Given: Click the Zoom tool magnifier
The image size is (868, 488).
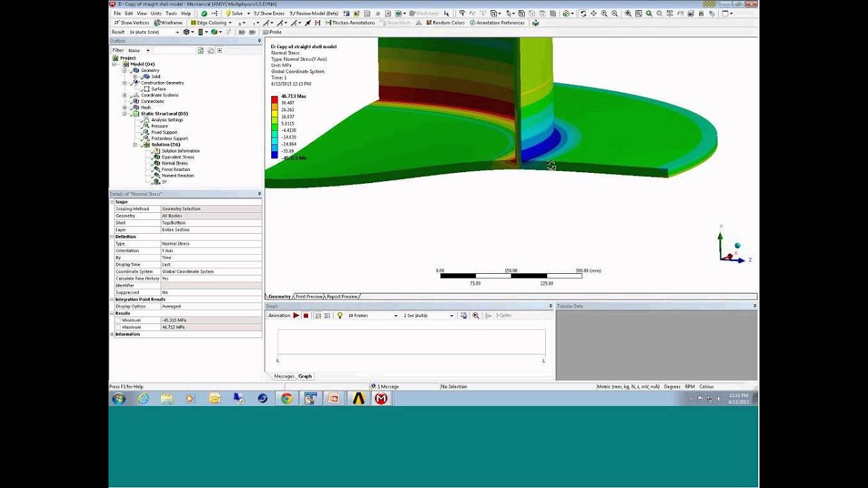Looking at the screenshot, I should (604, 14).
